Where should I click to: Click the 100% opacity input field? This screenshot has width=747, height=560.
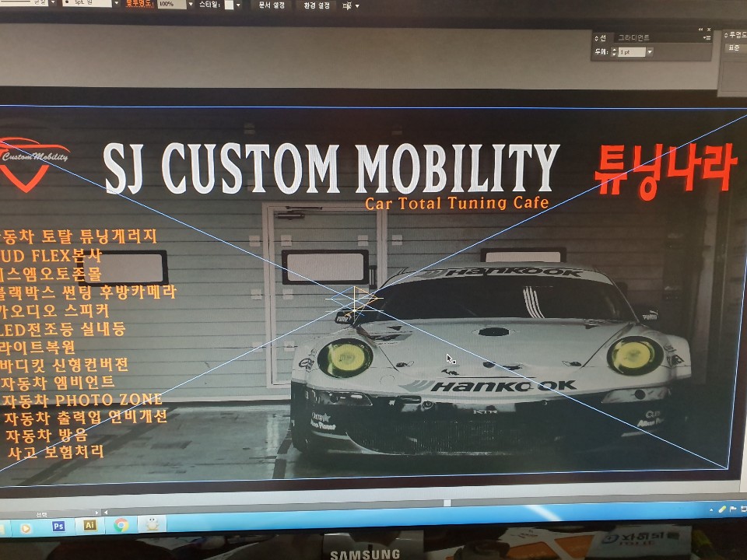(171, 4)
